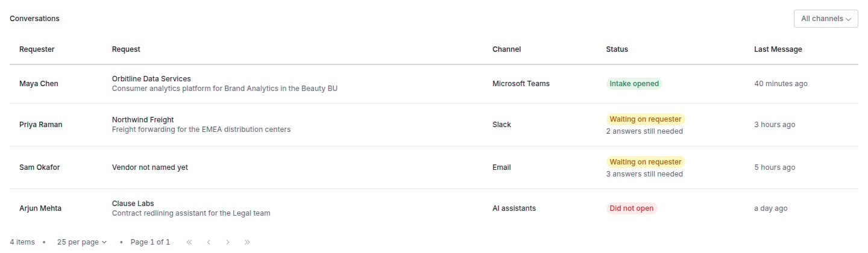Go to first page arrow icon
This screenshot has width=868, height=253.
click(189, 242)
